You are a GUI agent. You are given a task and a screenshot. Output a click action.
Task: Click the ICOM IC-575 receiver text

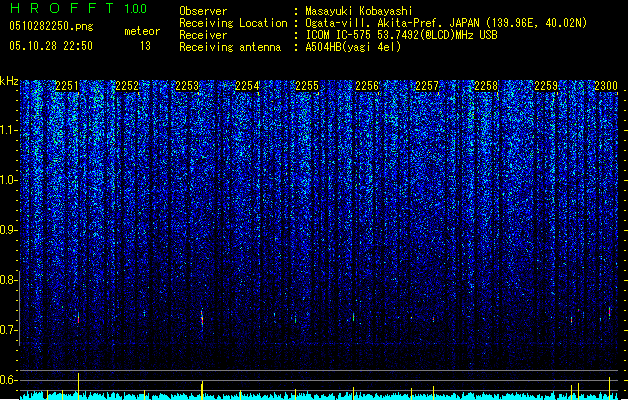click(401, 35)
